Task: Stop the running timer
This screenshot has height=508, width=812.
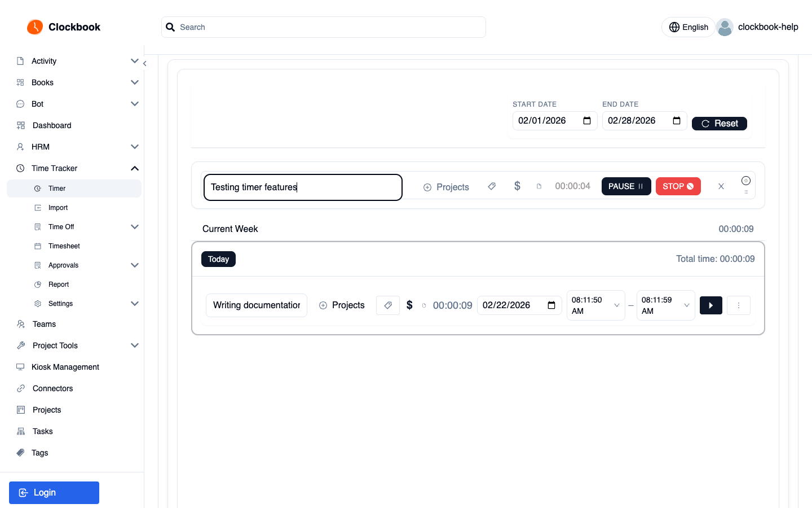Action: (678, 186)
